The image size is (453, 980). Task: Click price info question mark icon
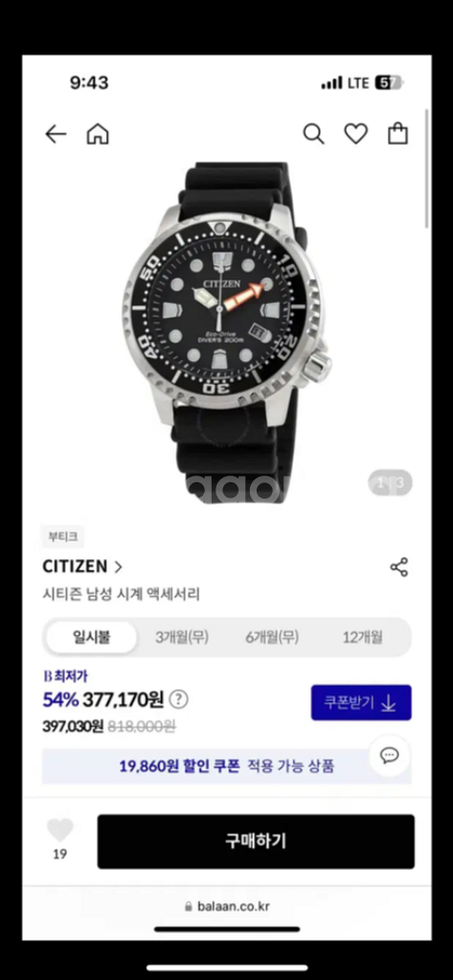(179, 700)
